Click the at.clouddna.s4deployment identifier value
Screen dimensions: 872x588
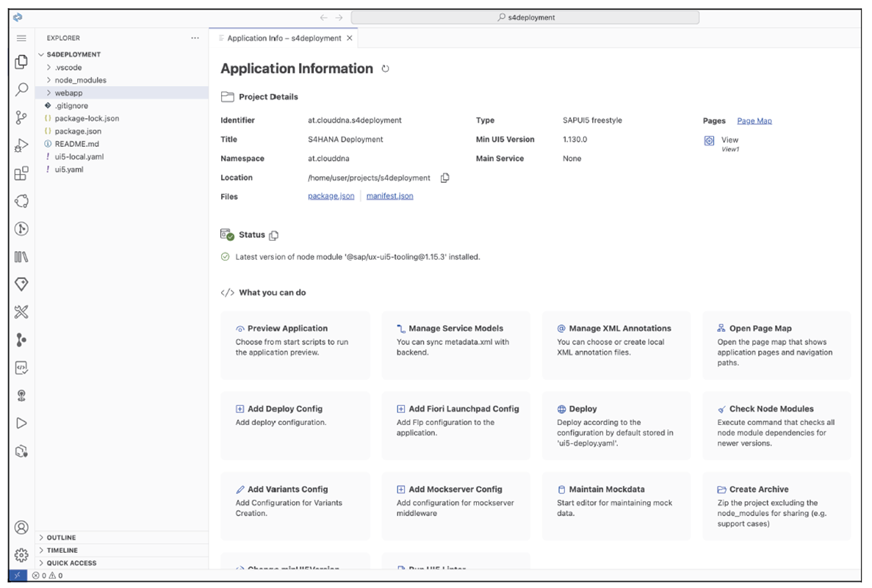(x=355, y=120)
